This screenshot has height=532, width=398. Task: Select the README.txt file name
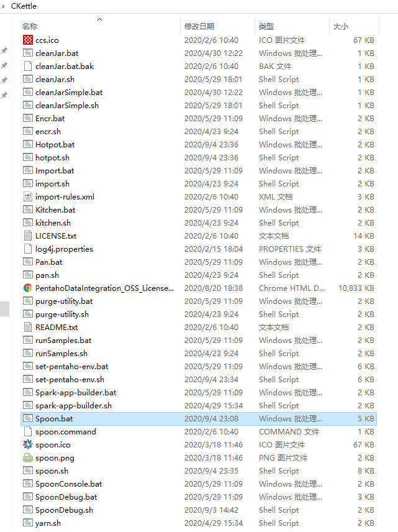pos(57,328)
